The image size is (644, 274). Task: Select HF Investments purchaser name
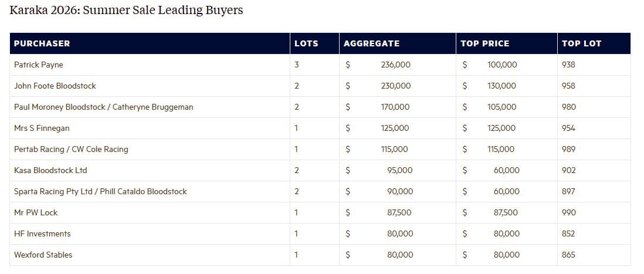point(42,234)
